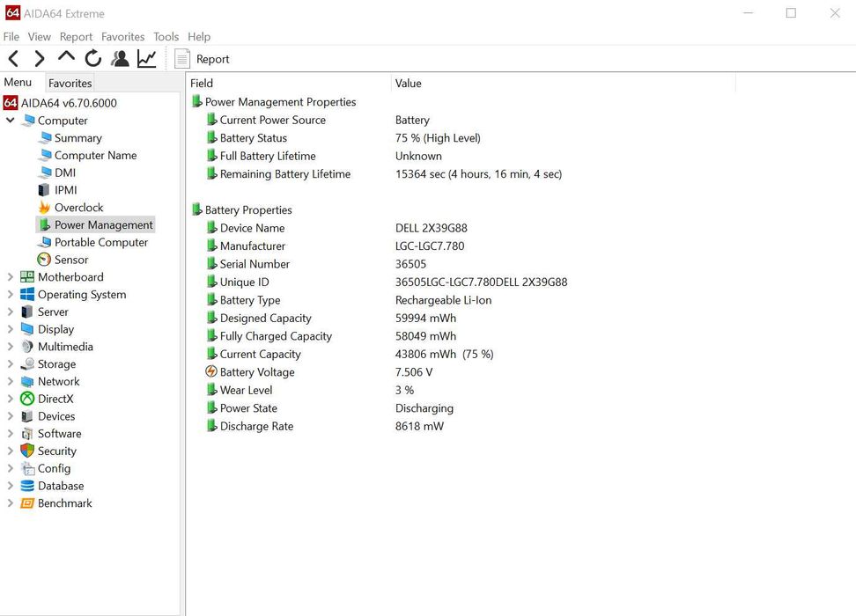
Task: Select the Battery Properties group header
Action: pyautogui.click(x=248, y=210)
